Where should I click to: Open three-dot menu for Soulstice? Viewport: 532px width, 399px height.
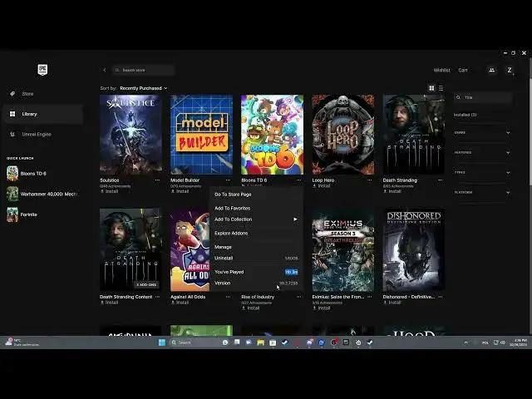click(157, 180)
